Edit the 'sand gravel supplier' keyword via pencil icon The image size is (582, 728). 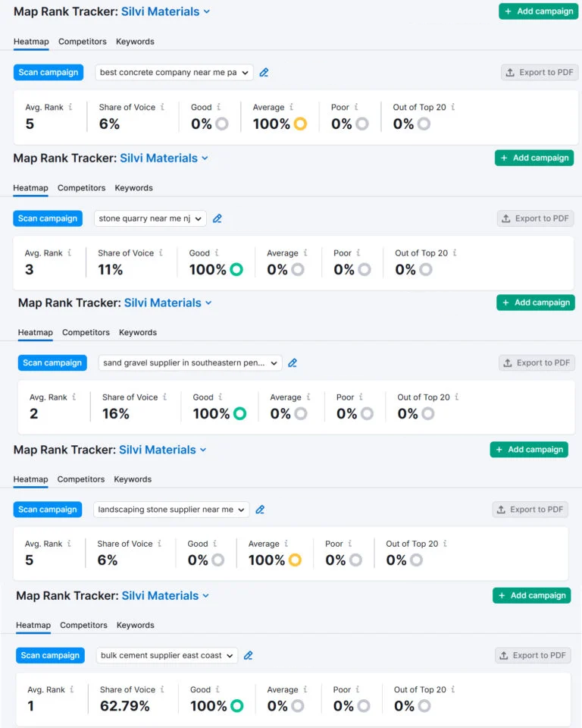click(293, 363)
